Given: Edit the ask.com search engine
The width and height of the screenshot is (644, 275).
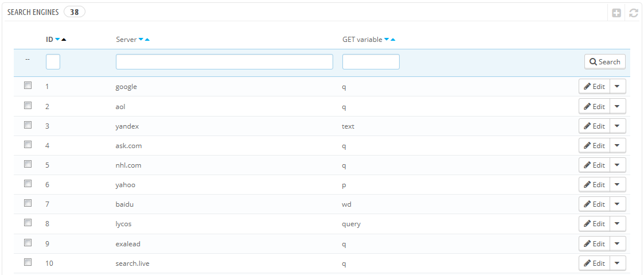Looking at the screenshot, I should coord(594,146).
